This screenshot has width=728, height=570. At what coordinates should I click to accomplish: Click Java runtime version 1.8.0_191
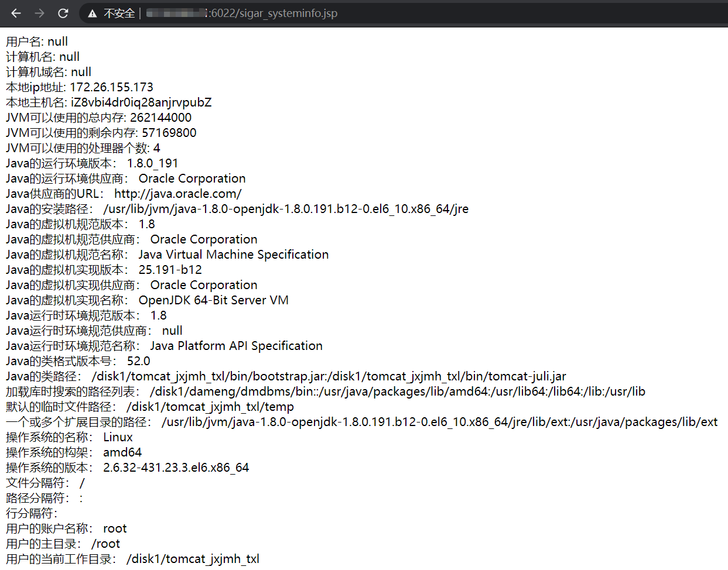click(152, 163)
